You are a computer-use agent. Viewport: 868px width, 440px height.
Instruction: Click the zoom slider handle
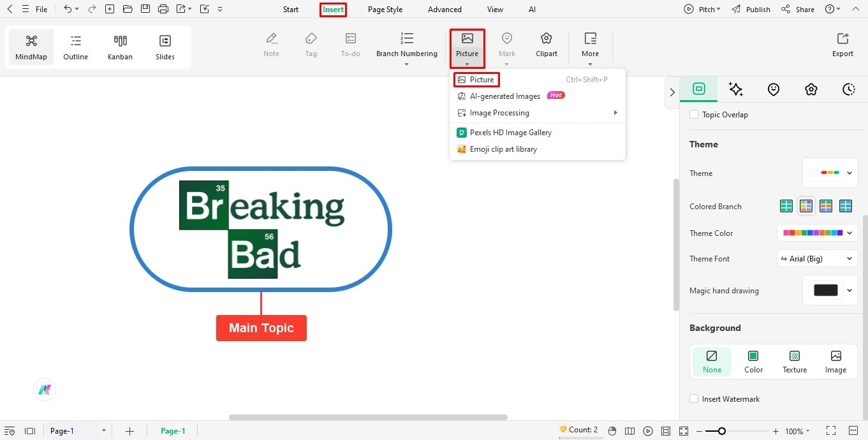(721, 431)
